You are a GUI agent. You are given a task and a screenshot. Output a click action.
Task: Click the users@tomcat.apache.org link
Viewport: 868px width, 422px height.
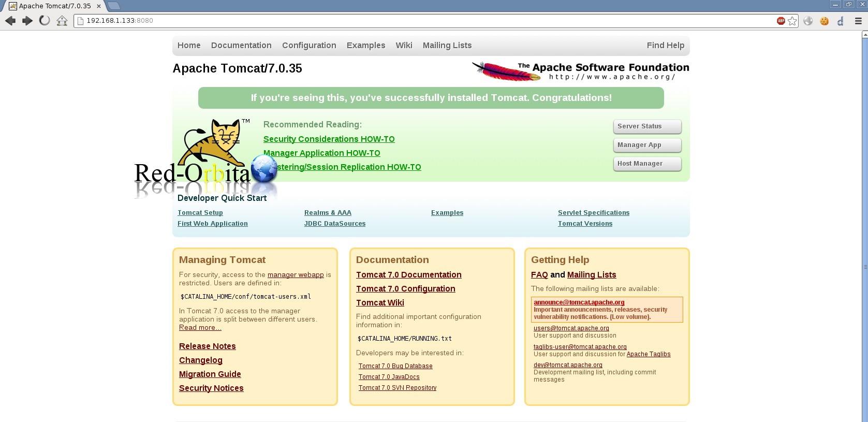571,328
